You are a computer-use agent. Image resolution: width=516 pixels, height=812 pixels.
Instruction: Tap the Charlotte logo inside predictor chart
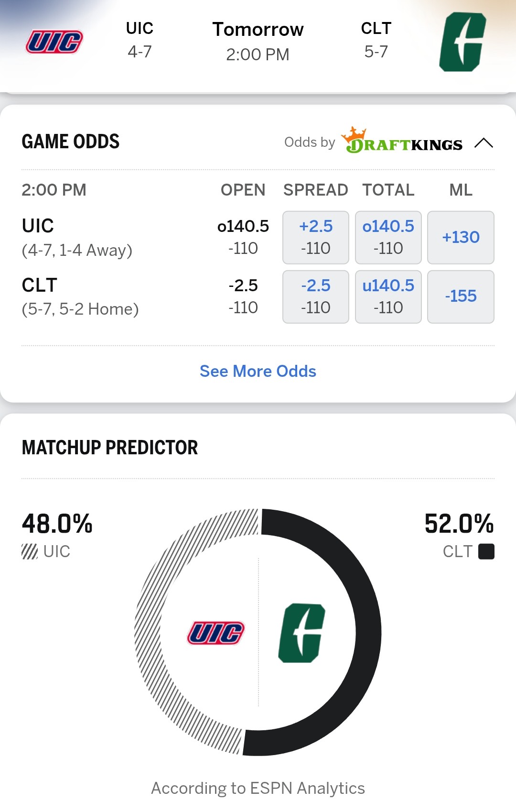click(301, 633)
